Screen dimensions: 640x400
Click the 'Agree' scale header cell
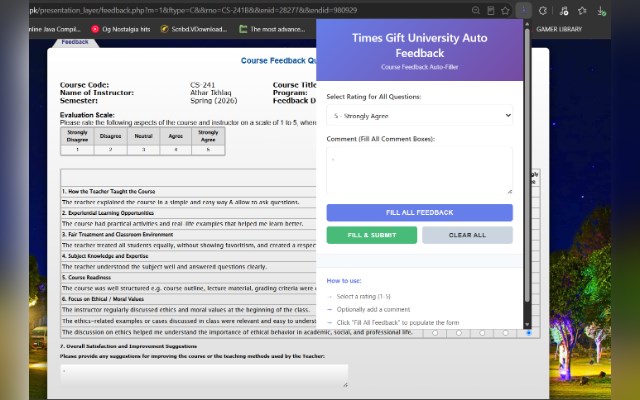(x=176, y=136)
